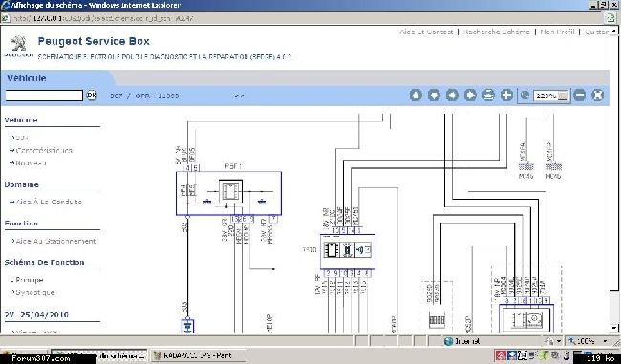Select Aide Au Stationnement function item
This screenshot has height=364, width=621.
click(55, 241)
